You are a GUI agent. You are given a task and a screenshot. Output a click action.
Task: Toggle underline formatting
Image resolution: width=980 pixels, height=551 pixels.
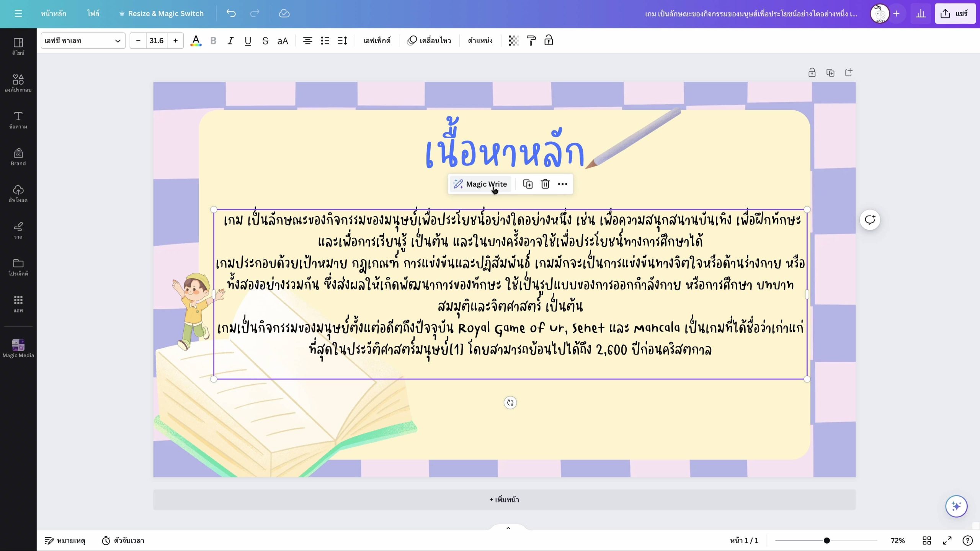pyautogui.click(x=248, y=41)
